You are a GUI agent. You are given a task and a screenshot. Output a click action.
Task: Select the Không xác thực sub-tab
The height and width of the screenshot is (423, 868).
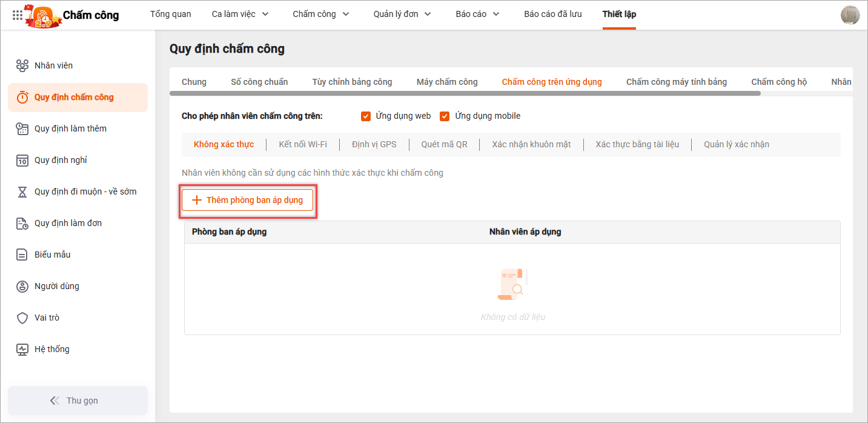coord(224,144)
